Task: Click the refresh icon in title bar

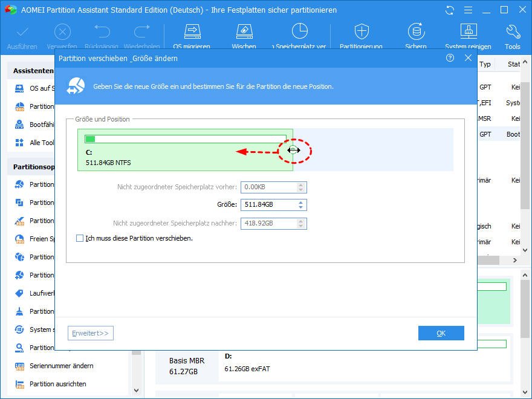Action: [450, 10]
